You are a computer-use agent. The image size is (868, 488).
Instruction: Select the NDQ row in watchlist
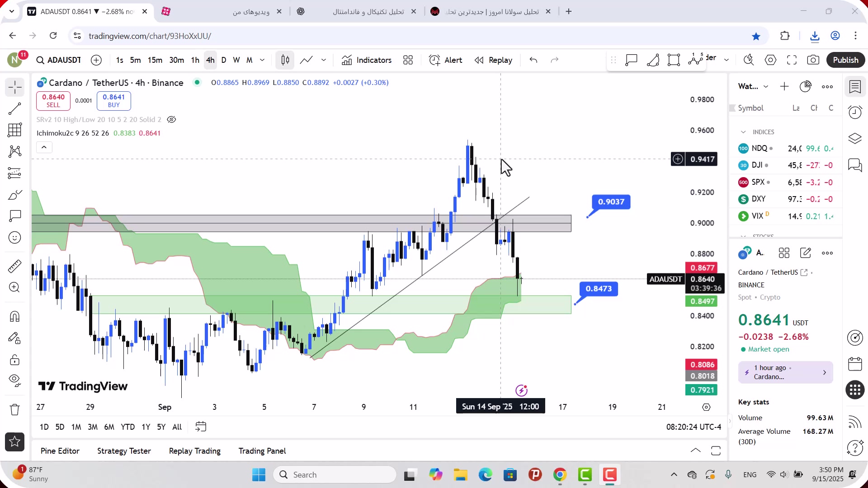point(785,148)
